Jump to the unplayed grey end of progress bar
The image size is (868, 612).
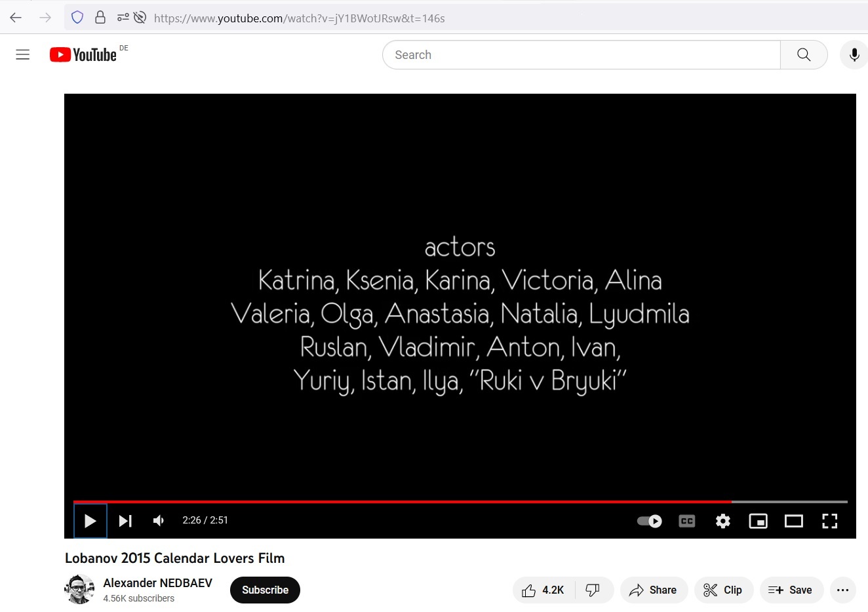[x=789, y=502]
